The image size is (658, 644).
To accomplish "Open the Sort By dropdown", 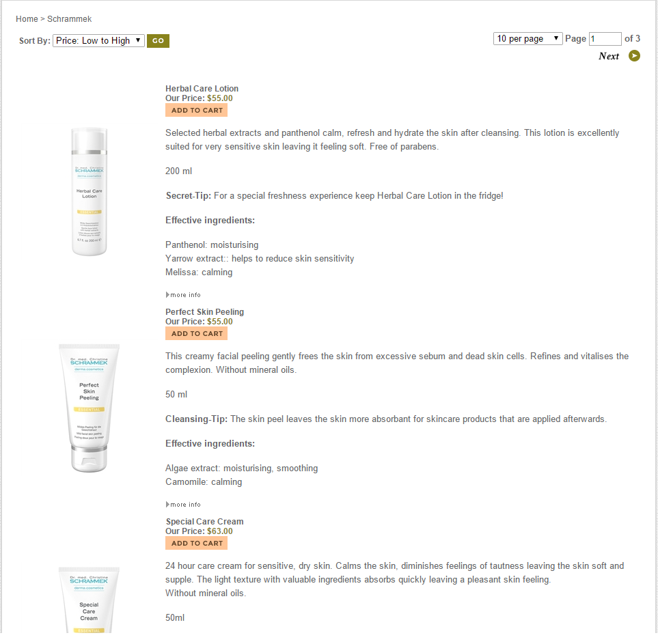I will click(x=98, y=41).
